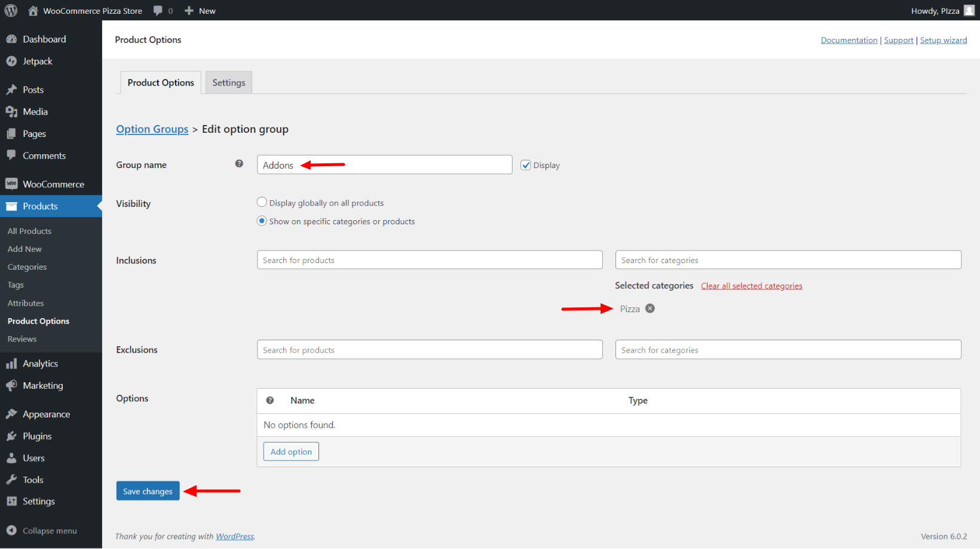Open Jetpack from the sidebar

click(37, 62)
